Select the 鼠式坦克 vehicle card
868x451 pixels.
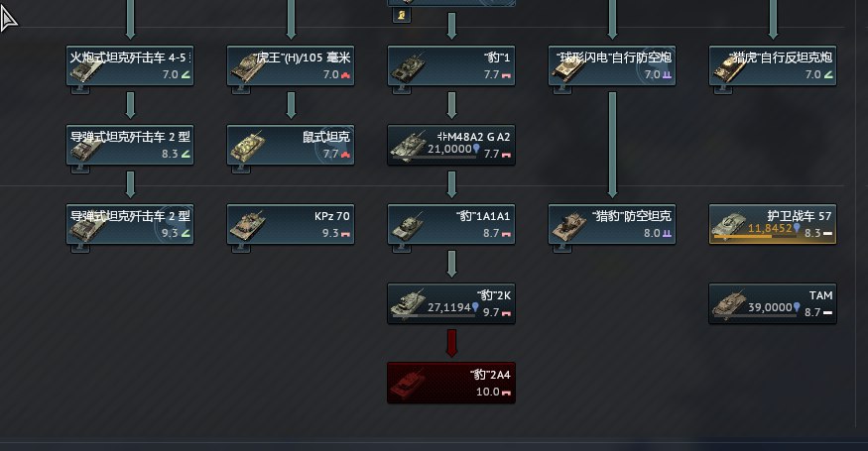click(291, 145)
